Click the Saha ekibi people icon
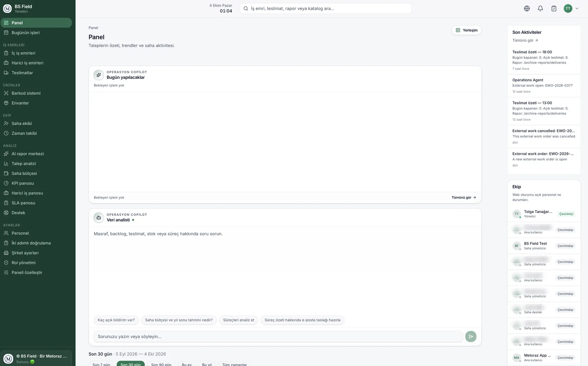This screenshot has height=366, width=588. click(x=6, y=123)
